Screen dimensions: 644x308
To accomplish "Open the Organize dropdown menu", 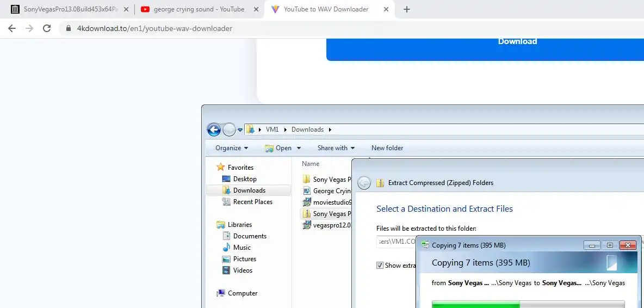I will point(232,148).
